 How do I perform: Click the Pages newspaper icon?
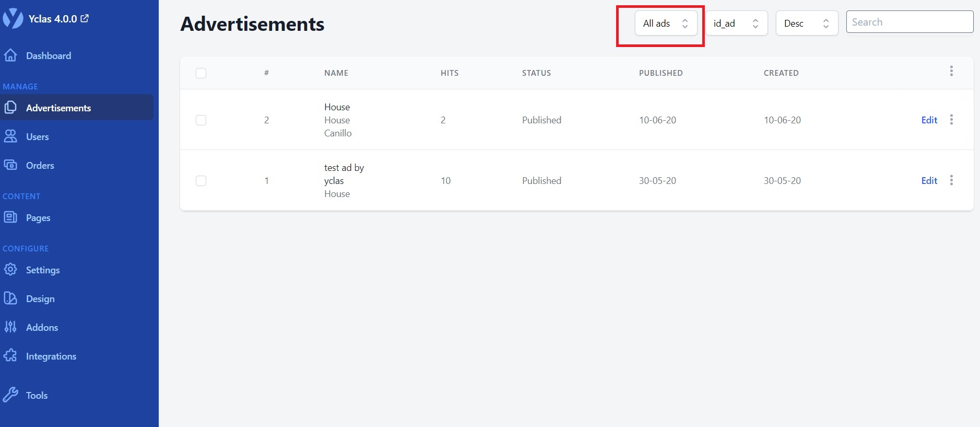pos(10,217)
